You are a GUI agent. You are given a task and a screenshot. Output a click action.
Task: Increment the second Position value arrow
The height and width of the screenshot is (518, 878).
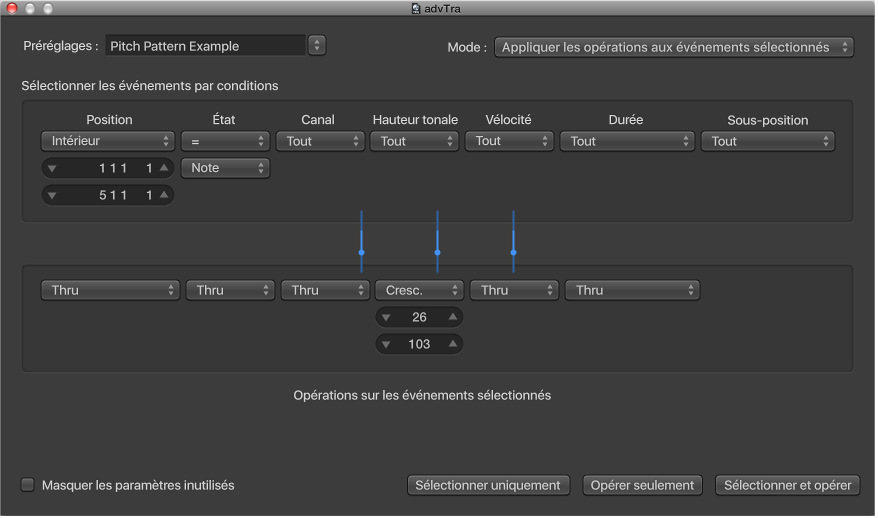click(x=164, y=196)
